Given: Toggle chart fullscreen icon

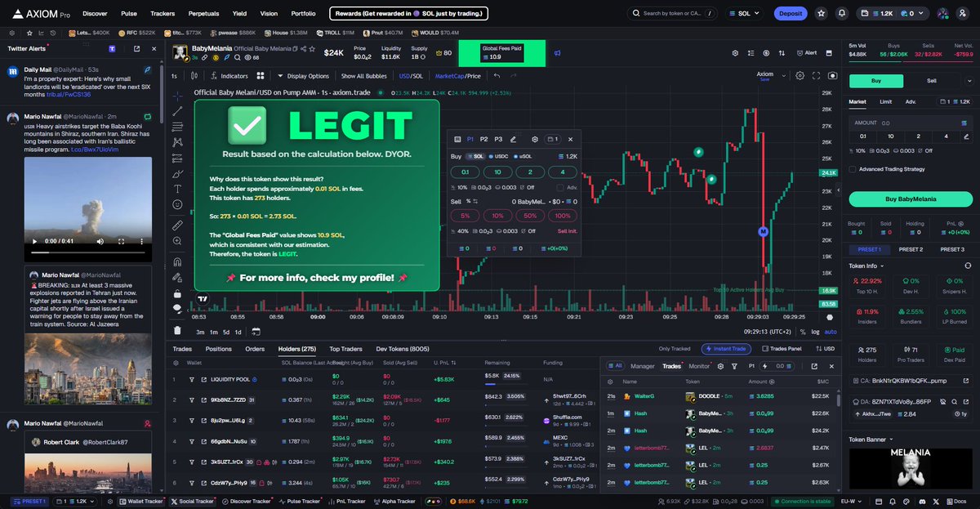Looking at the screenshot, I should (816, 75).
